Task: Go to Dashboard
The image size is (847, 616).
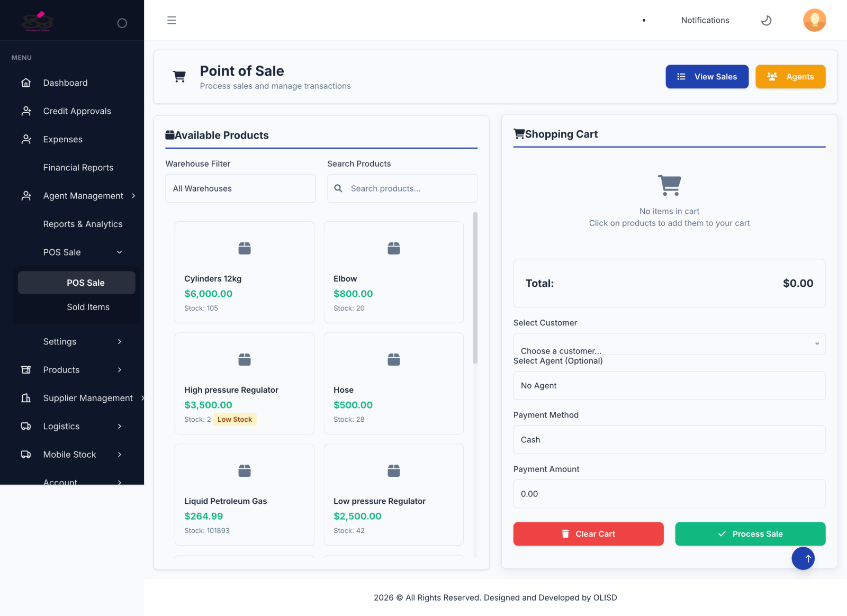Action: click(x=66, y=83)
